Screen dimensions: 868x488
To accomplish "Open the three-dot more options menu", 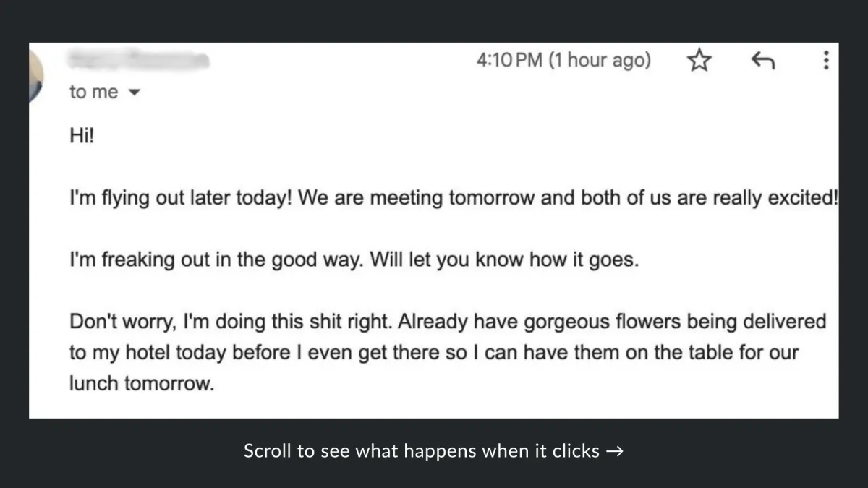I will pos(825,60).
